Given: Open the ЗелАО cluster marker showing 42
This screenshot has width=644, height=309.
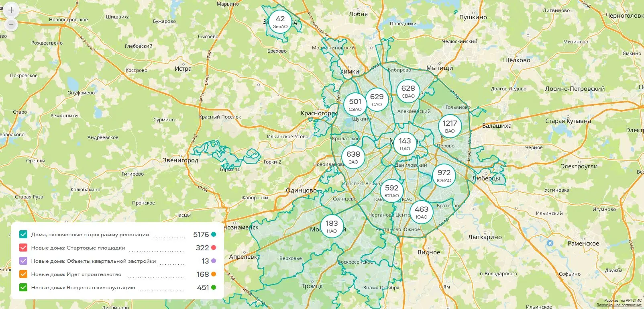Looking at the screenshot, I should [x=280, y=22].
